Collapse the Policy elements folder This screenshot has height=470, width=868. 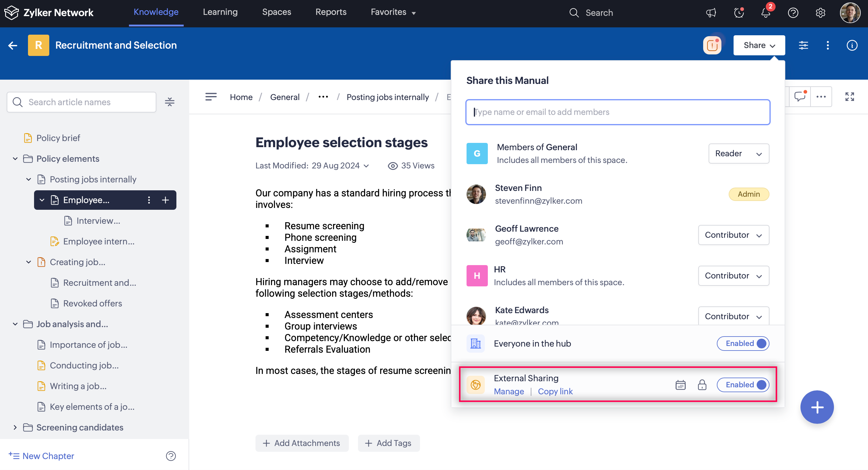tap(15, 159)
